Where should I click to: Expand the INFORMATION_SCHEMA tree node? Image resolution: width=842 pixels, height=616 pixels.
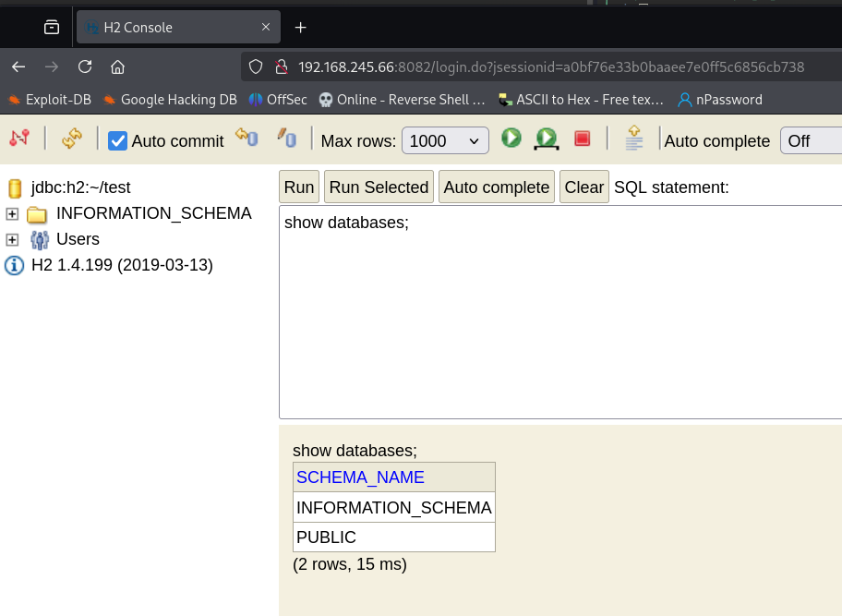tap(12, 213)
